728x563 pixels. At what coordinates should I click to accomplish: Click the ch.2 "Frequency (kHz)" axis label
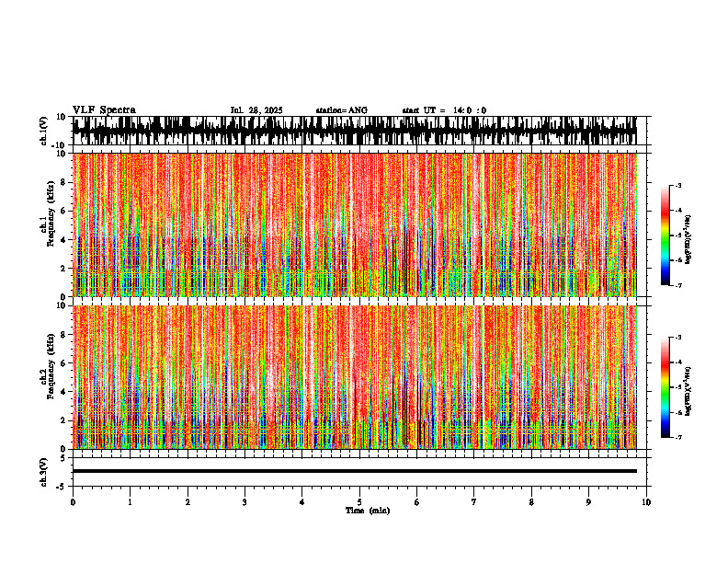[x=51, y=366]
